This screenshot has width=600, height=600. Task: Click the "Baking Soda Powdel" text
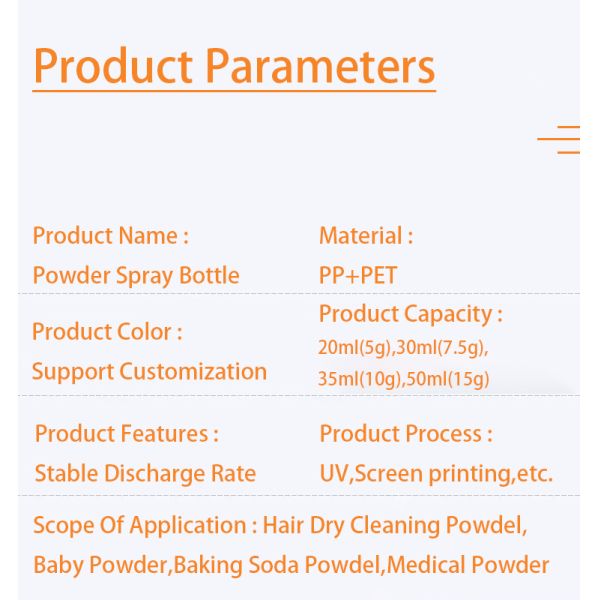(x=279, y=565)
